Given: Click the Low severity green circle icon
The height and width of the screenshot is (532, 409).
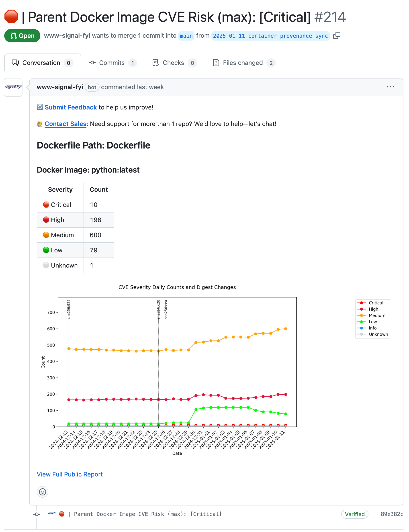Looking at the screenshot, I should tap(46, 250).
